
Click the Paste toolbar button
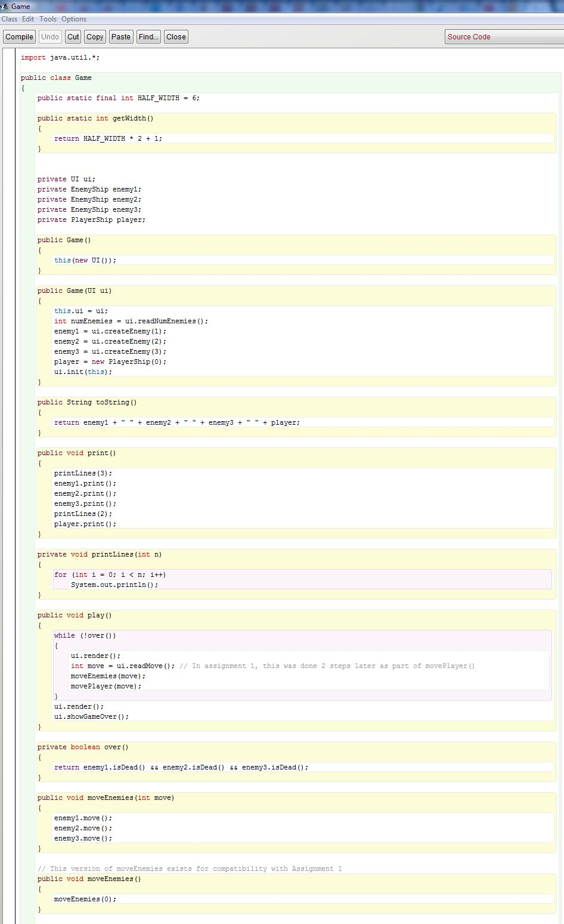(x=120, y=36)
